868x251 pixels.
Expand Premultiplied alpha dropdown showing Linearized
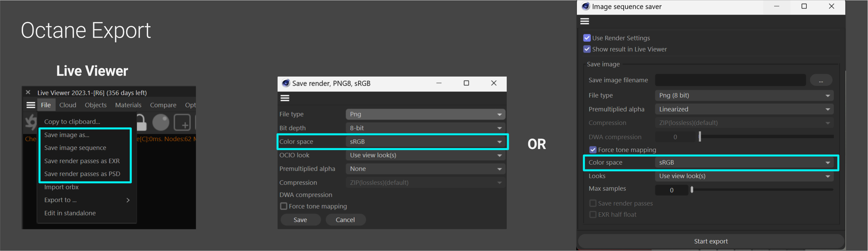(x=744, y=109)
